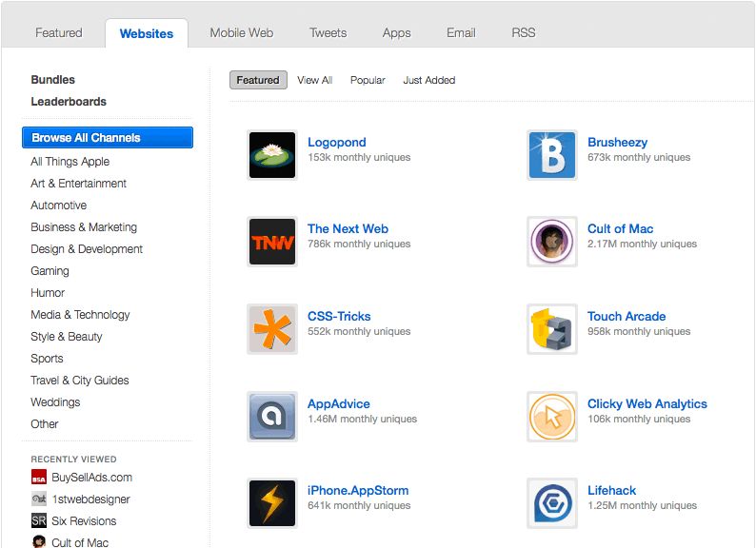Click the Cult of Mac listing title
Viewport: 756px width, 548px height.
(x=620, y=228)
